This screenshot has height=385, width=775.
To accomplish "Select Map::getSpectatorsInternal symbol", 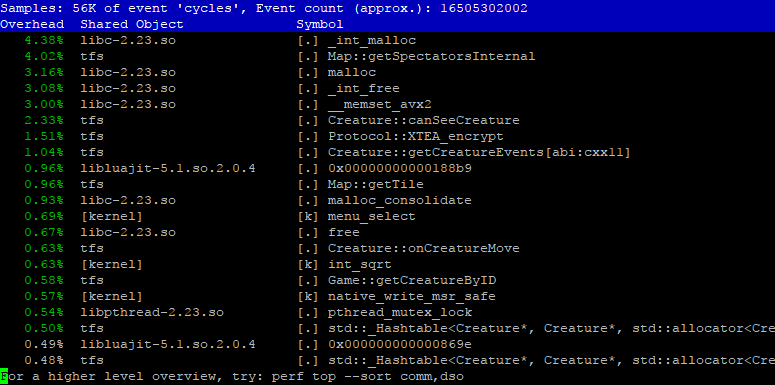I will pos(431,56).
